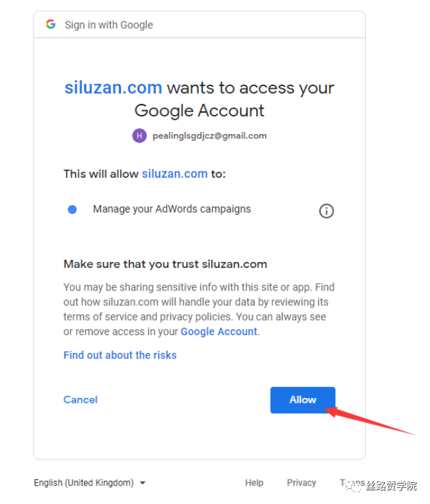The height and width of the screenshot is (504, 430).
Task: Click siluzan.com link in the main heading
Action: [x=113, y=88]
